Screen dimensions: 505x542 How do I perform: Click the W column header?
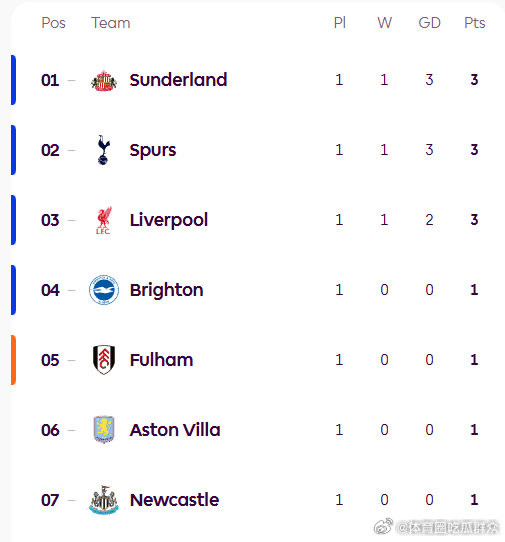384,23
